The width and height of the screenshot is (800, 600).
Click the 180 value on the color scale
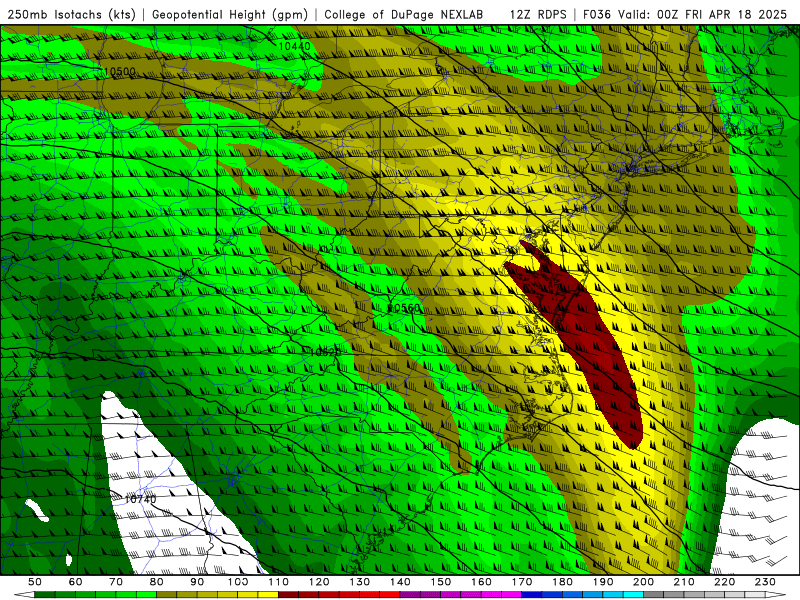click(562, 582)
